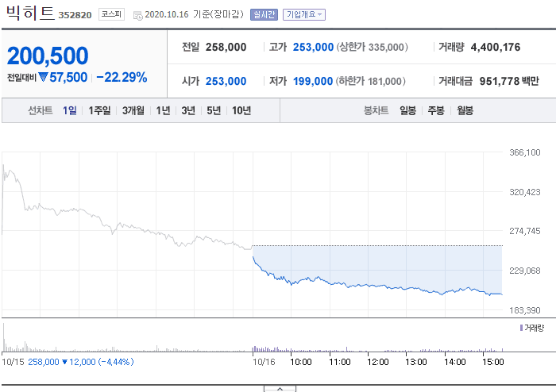The width and height of the screenshot is (556, 392).
Task: Click the -22.29% change rate
Action: tap(122, 77)
